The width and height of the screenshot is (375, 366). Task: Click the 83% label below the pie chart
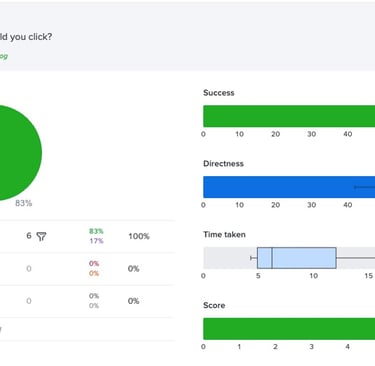[24, 203]
